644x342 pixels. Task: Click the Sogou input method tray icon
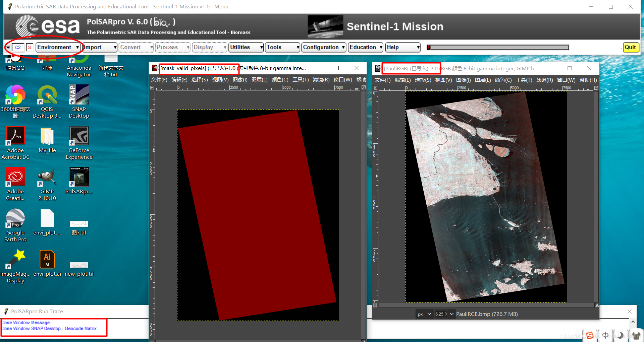589,335
